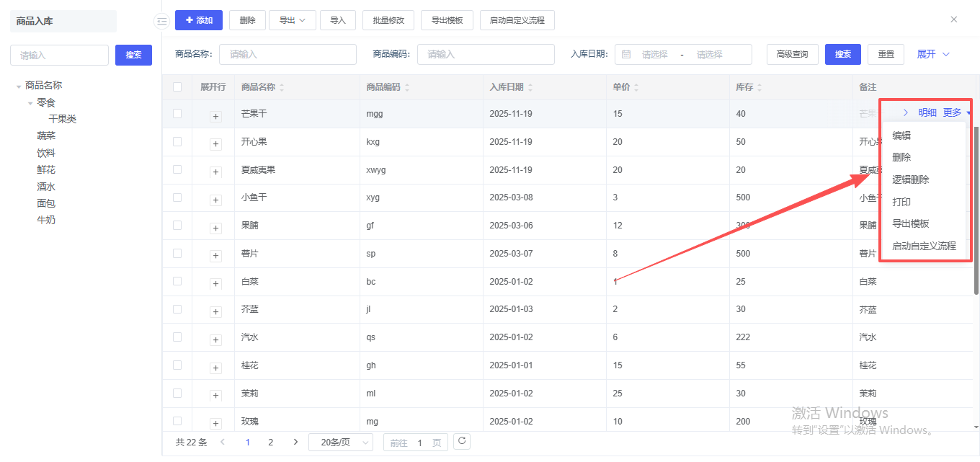Viewport: 980px width, 462px height.
Task: Click the sidebar collapse icon
Action: tap(161, 22)
